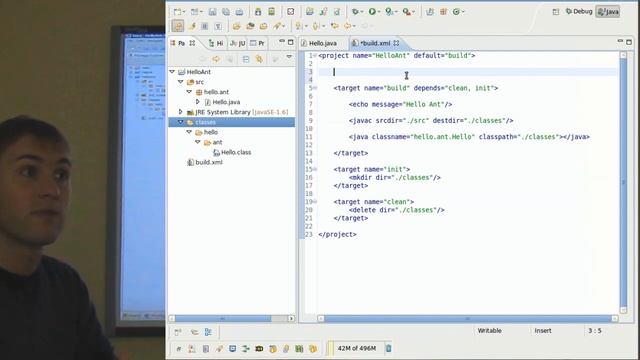Collapse the hello.ant package node
The image size is (640, 360).
click(189, 92)
